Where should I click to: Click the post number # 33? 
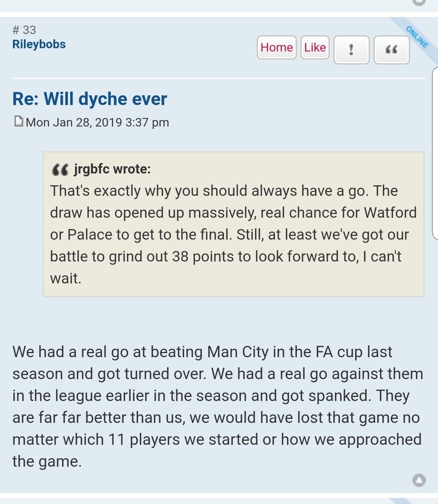tap(24, 30)
